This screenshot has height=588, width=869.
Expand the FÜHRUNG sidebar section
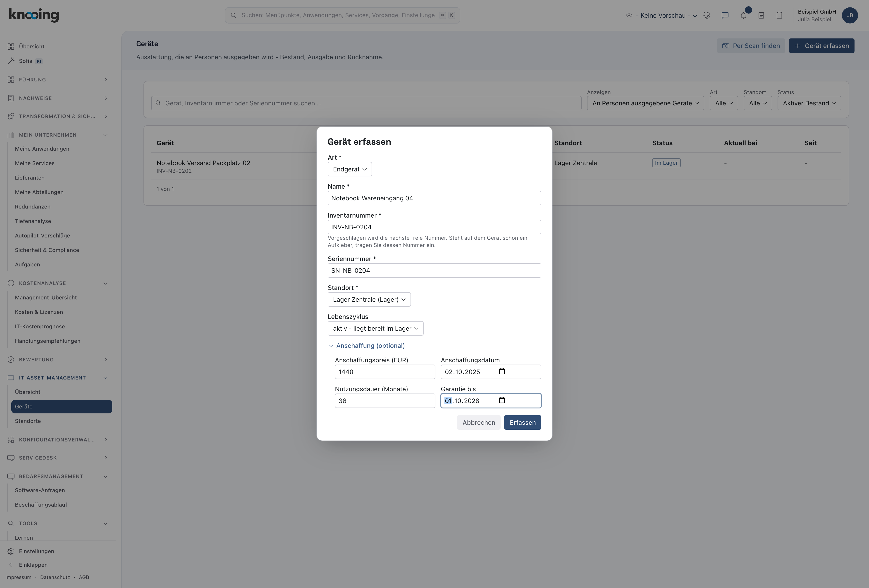click(57, 80)
